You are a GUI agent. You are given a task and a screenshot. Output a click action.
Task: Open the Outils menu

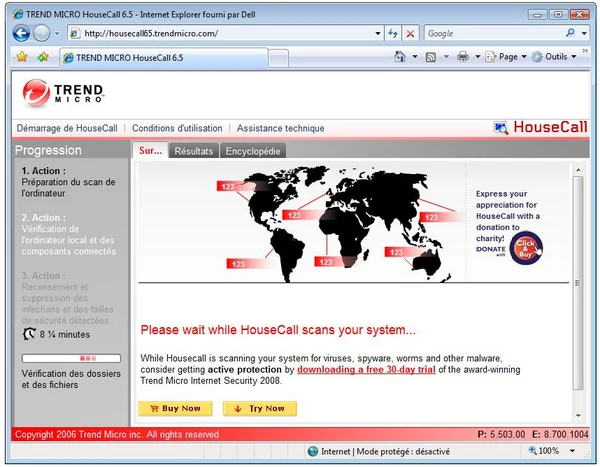554,57
